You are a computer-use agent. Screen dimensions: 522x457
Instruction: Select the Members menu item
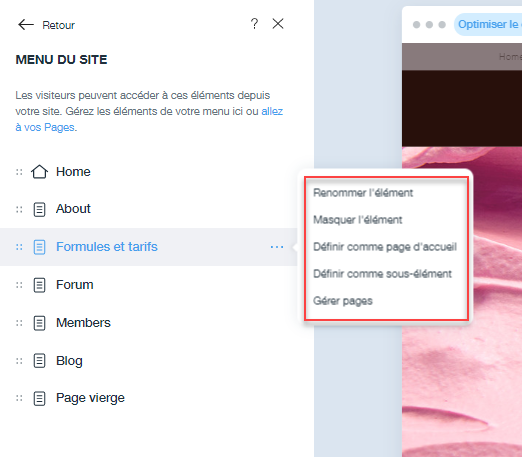click(148, 323)
